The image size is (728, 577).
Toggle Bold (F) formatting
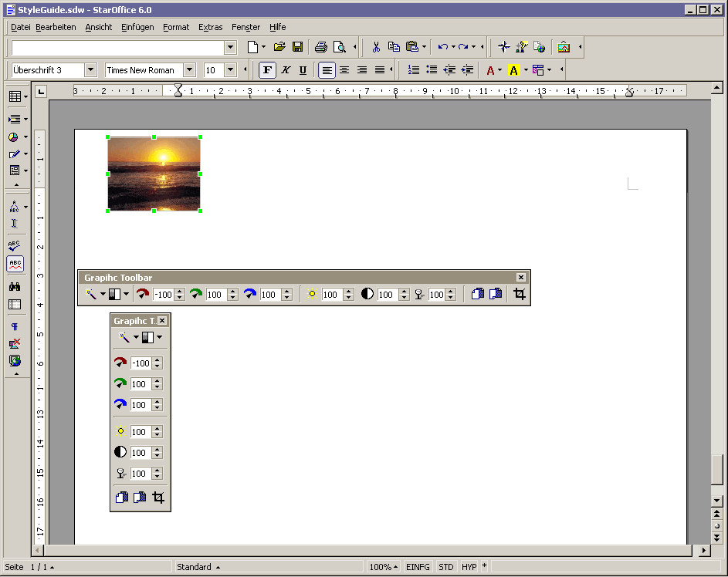point(267,70)
